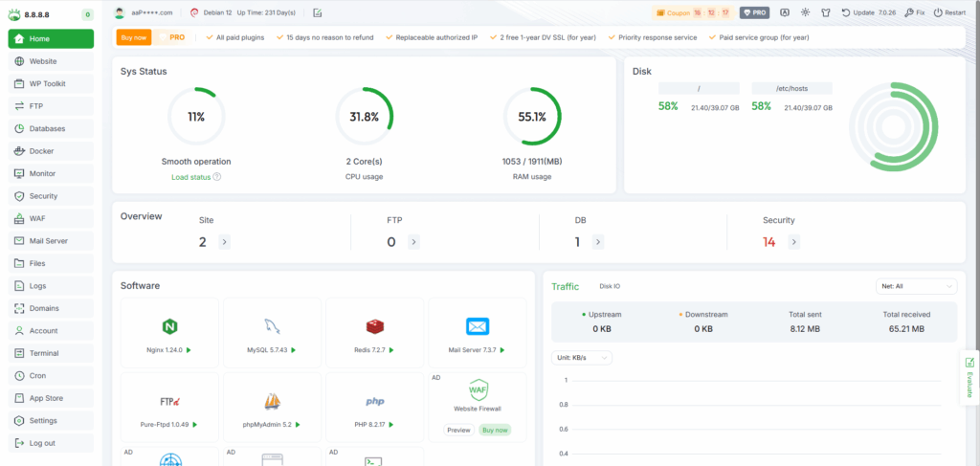Toggle the light/dark theme sun icon
The image size is (980, 466).
(x=806, y=12)
